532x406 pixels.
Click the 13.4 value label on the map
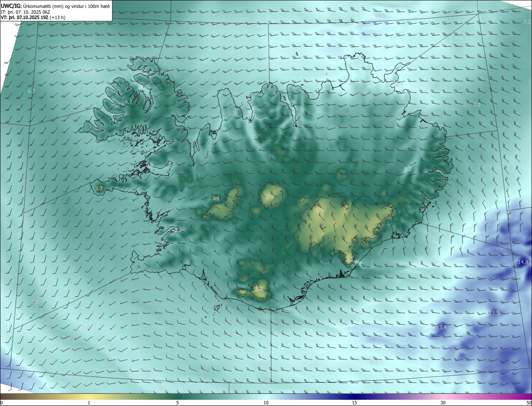click(441, 328)
